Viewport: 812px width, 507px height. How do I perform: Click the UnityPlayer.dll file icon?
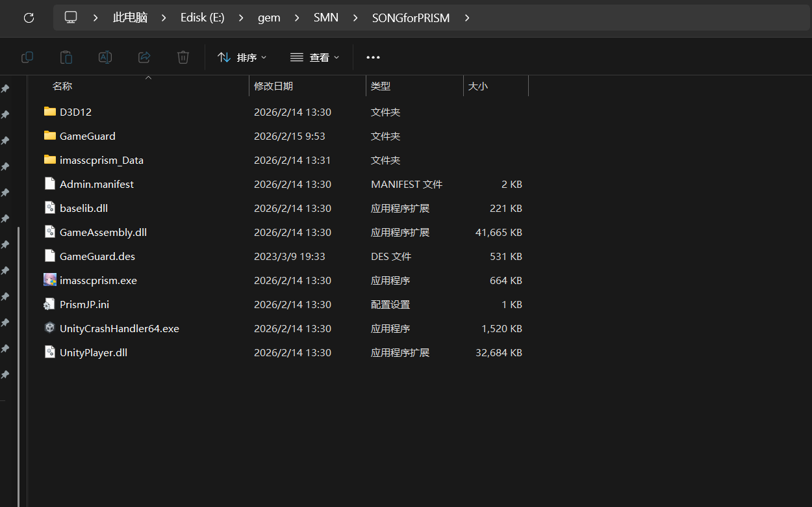point(50,352)
